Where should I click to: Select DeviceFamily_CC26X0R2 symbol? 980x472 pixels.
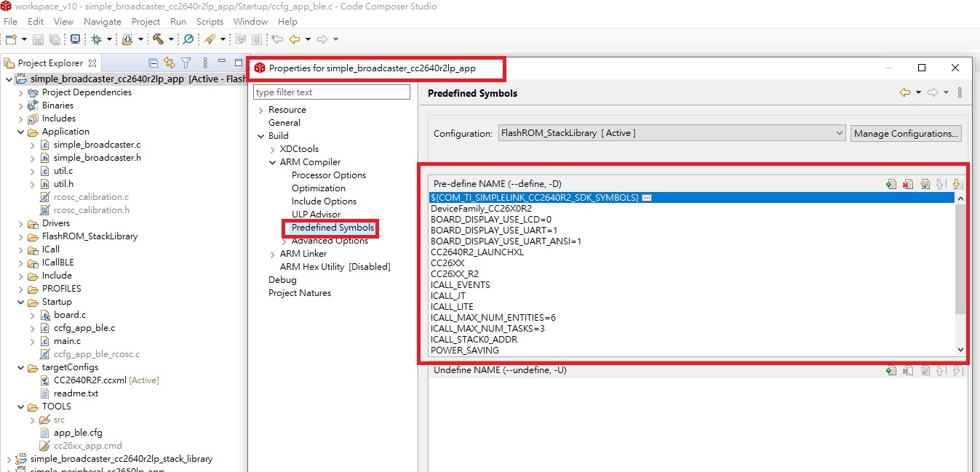[x=481, y=209]
